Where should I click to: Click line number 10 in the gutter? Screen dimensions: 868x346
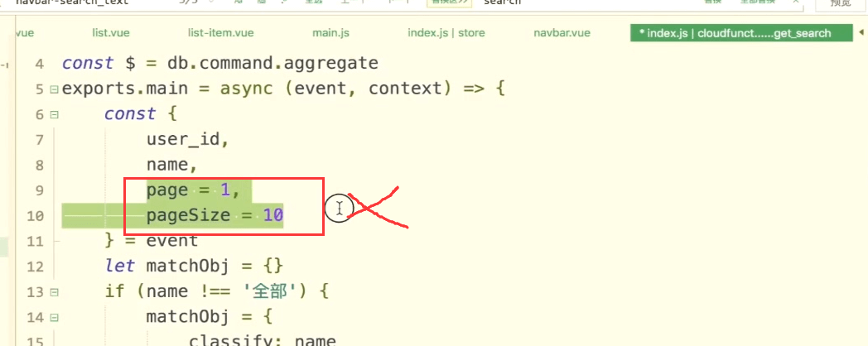[35, 216]
